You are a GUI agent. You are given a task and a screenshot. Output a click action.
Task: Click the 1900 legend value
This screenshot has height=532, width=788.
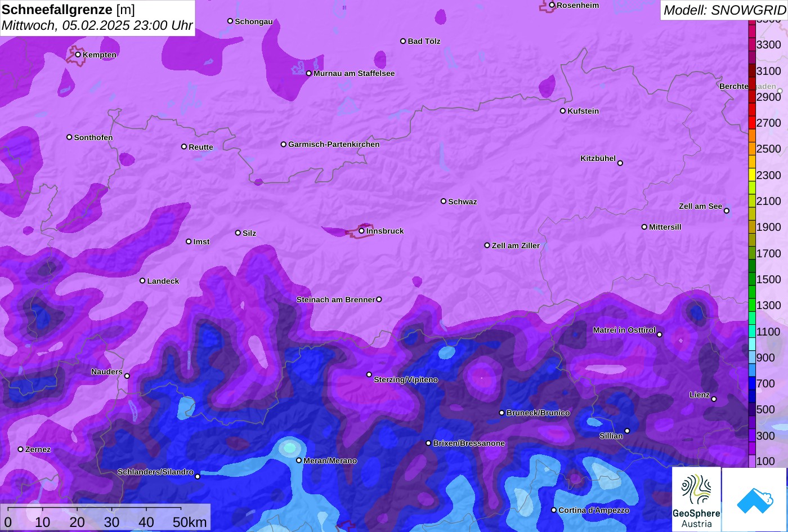point(769,227)
